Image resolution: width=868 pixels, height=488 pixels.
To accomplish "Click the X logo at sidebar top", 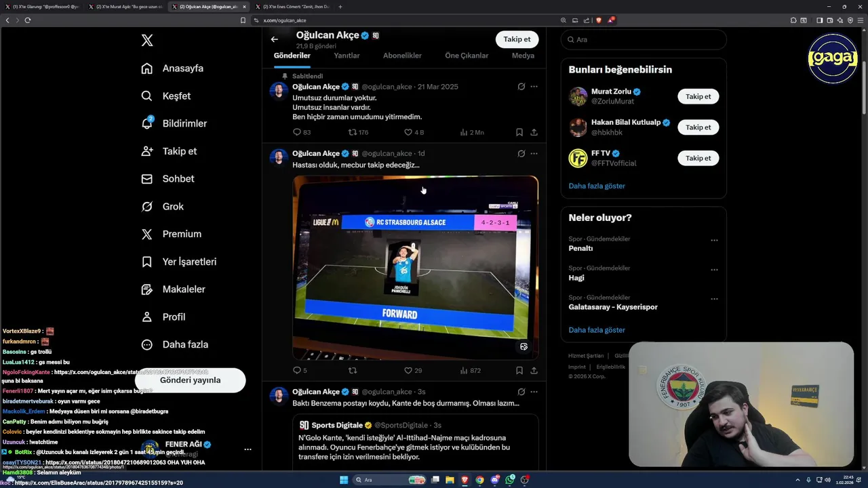I will (147, 41).
